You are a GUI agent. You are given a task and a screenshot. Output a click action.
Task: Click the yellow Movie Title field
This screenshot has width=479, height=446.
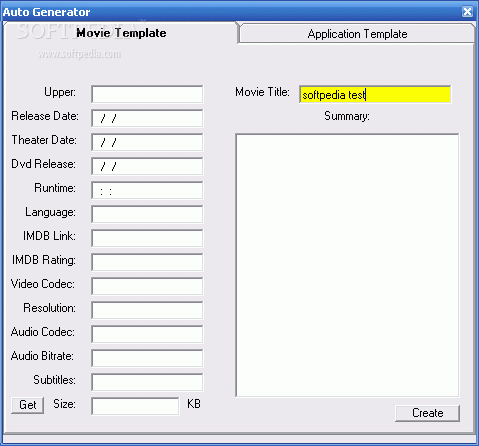tap(375, 94)
